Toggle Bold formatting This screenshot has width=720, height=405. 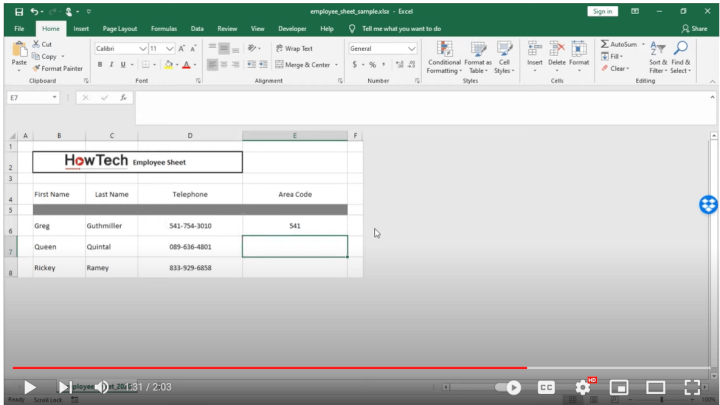99,65
